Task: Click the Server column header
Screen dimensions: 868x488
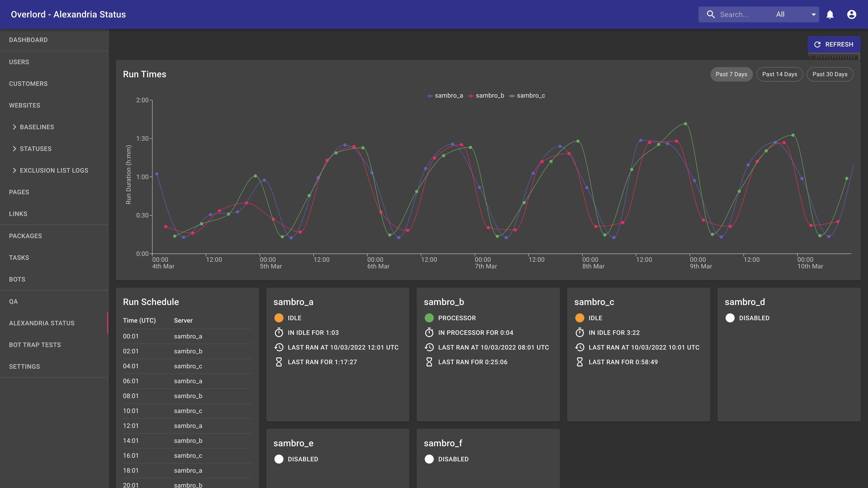Action: tap(183, 321)
